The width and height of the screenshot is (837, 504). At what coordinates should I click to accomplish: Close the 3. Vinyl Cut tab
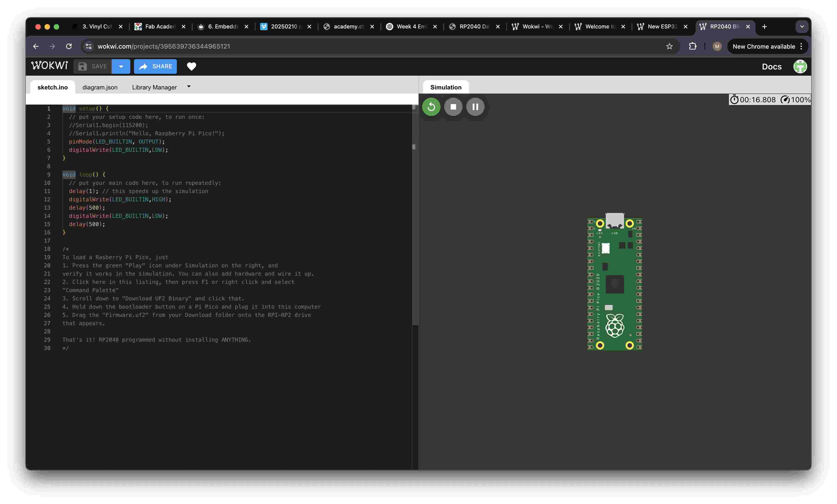tap(121, 26)
